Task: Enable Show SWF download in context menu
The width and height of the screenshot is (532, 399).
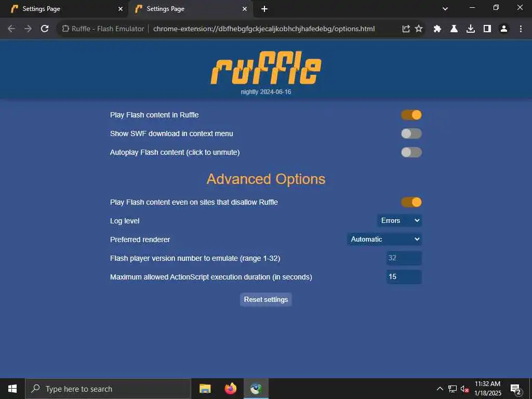Action: pyautogui.click(x=411, y=134)
